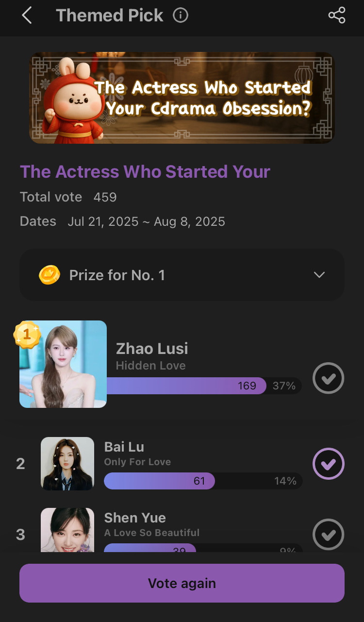This screenshot has height=622, width=364.
Task: Tap the number 1 gold badge
Action: (x=27, y=335)
